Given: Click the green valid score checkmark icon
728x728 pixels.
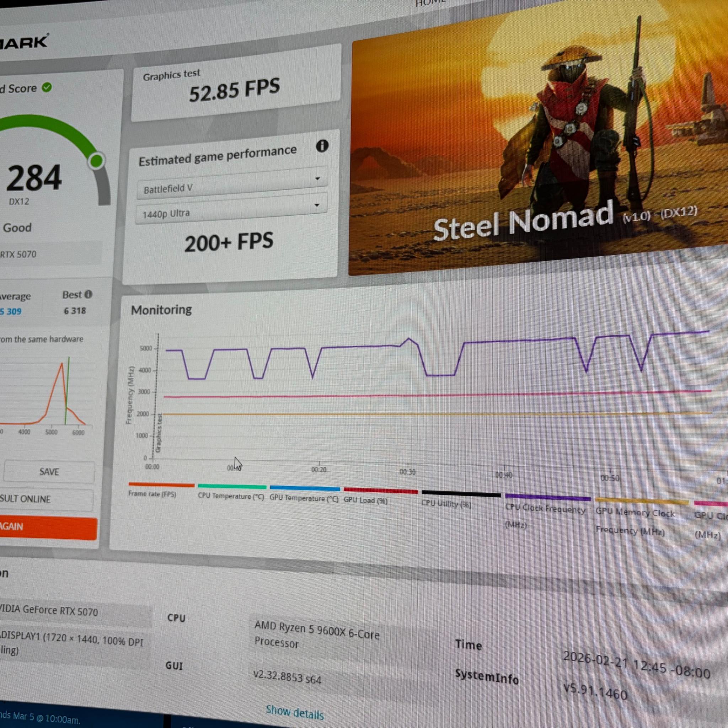Looking at the screenshot, I should click(47, 87).
